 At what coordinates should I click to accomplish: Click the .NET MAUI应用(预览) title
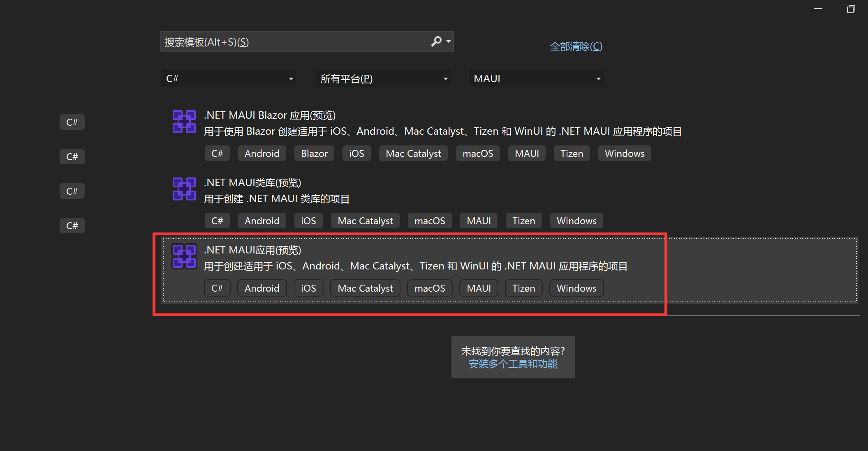tap(252, 250)
